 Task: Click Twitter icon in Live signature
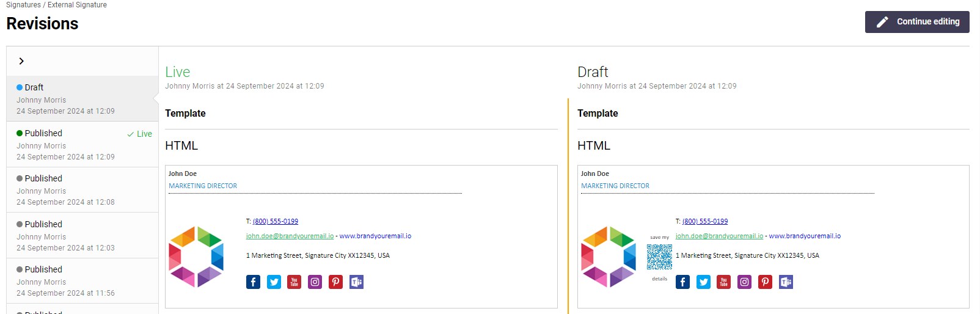274,282
